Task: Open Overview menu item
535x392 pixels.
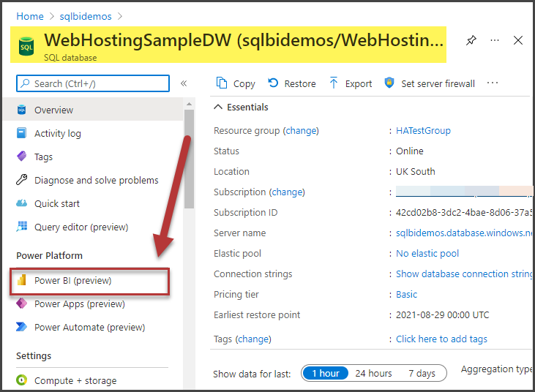Action: (93, 110)
